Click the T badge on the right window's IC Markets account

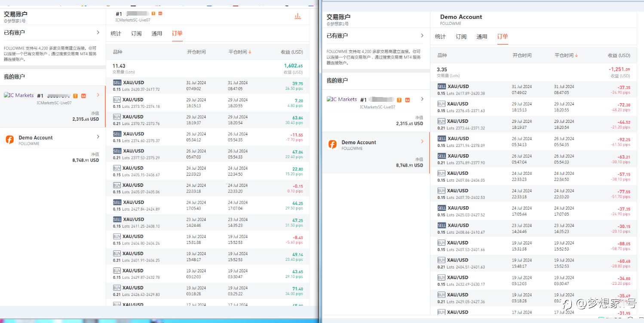[x=399, y=100]
